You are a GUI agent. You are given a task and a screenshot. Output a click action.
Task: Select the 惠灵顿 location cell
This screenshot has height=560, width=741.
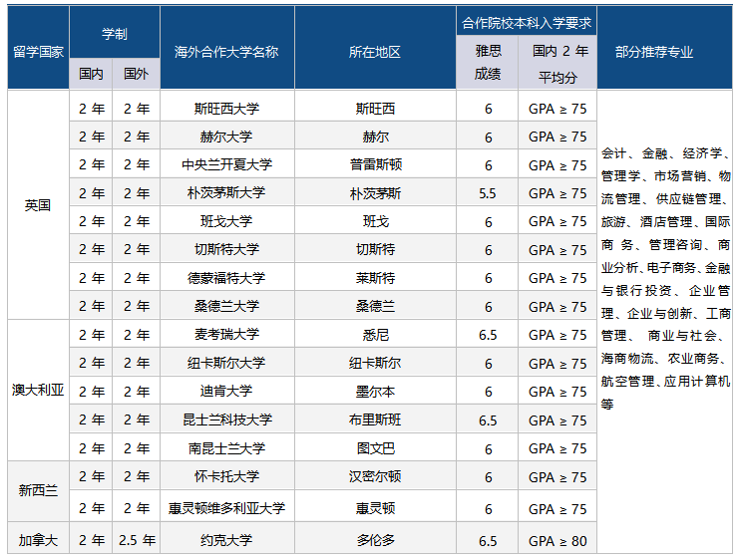[375, 508]
